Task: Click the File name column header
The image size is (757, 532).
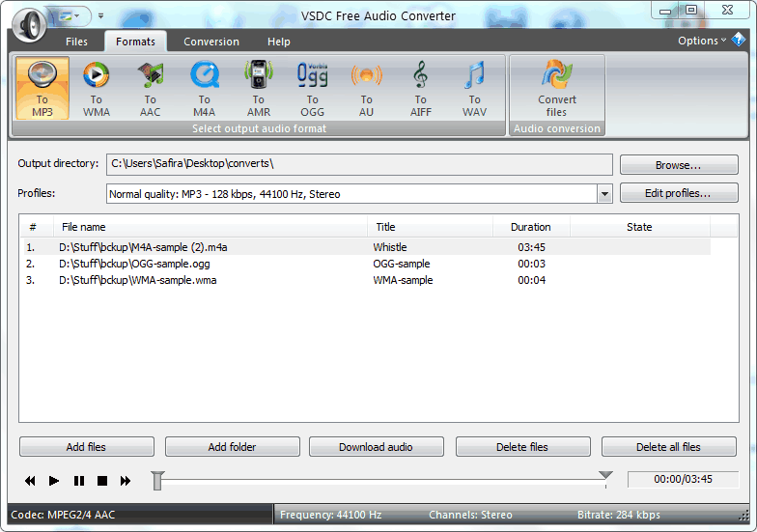Action: 210,227
